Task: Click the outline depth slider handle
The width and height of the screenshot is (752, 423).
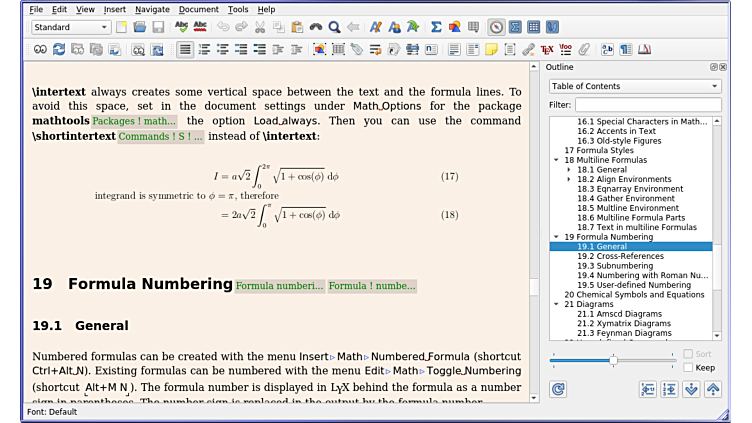Action: click(x=613, y=359)
